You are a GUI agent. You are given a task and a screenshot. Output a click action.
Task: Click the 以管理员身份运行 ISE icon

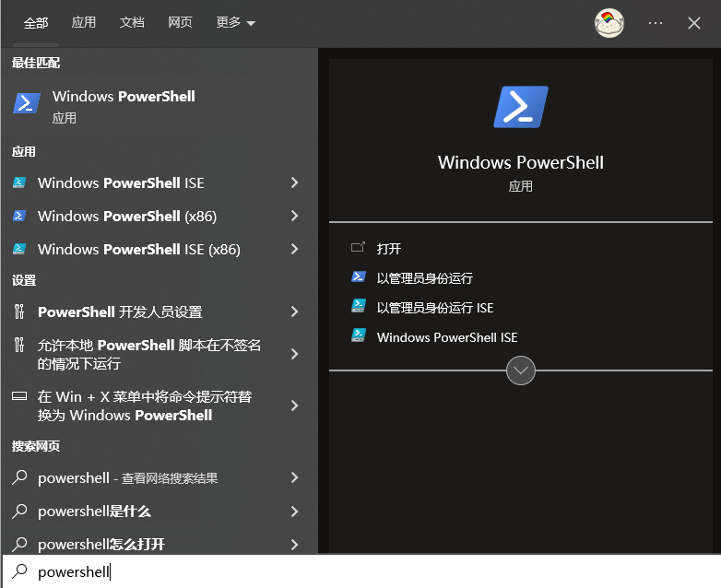(359, 306)
